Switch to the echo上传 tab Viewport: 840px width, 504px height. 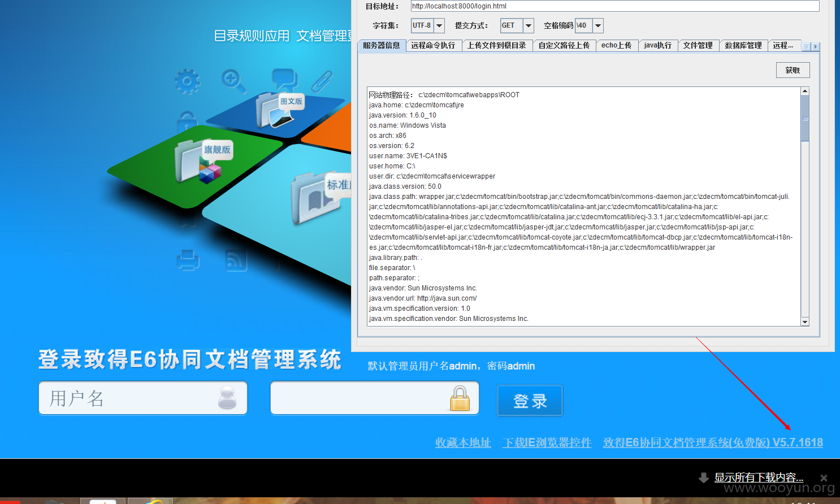(617, 45)
